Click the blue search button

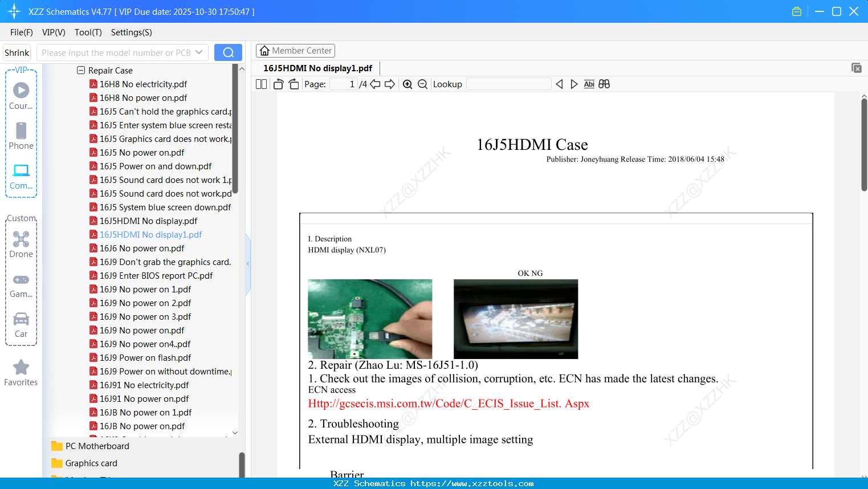pos(228,52)
